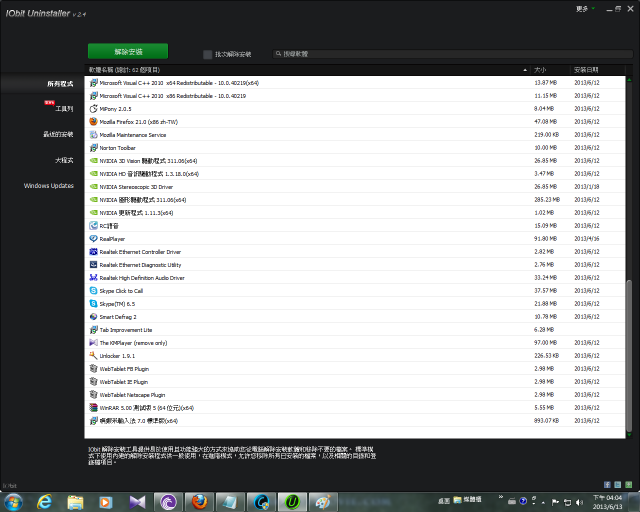640x512 pixels.
Task: Click the 893.07 KB size value
Action: coord(547,421)
